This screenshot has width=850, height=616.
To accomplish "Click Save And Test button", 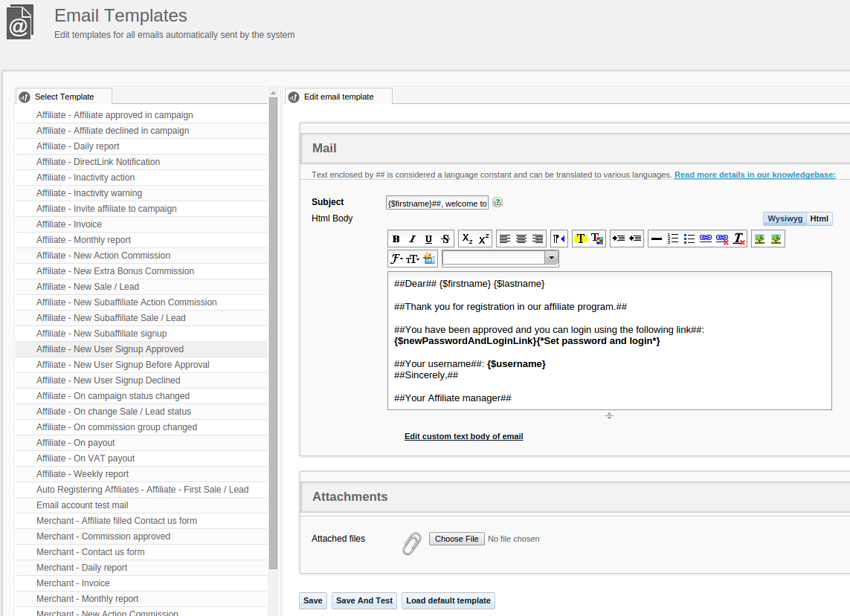I will [364, 601].
